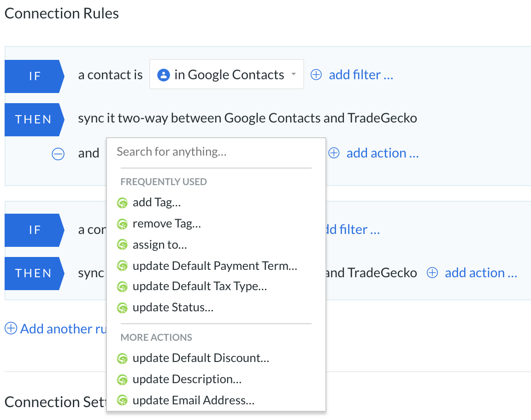
Task: Click gecko icon beside 'update Default Discount...'
Action: click(122, 358)
